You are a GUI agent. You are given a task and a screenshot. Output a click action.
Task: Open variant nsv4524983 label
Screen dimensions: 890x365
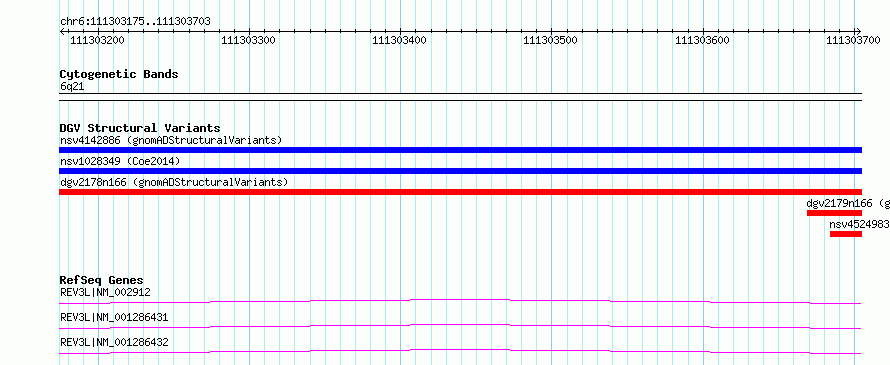[x=859, y=224]
